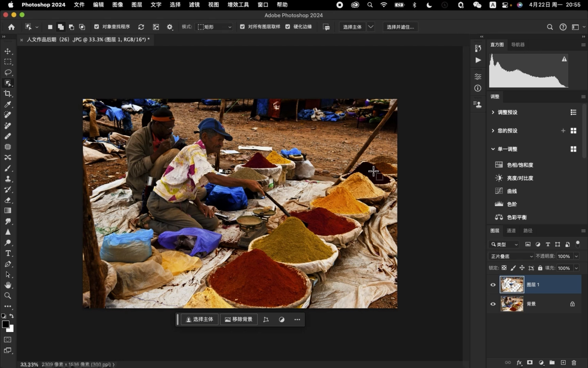Add a 曲线 adjustment
This screenshot has height=368, width=588.
click(506, 191)
